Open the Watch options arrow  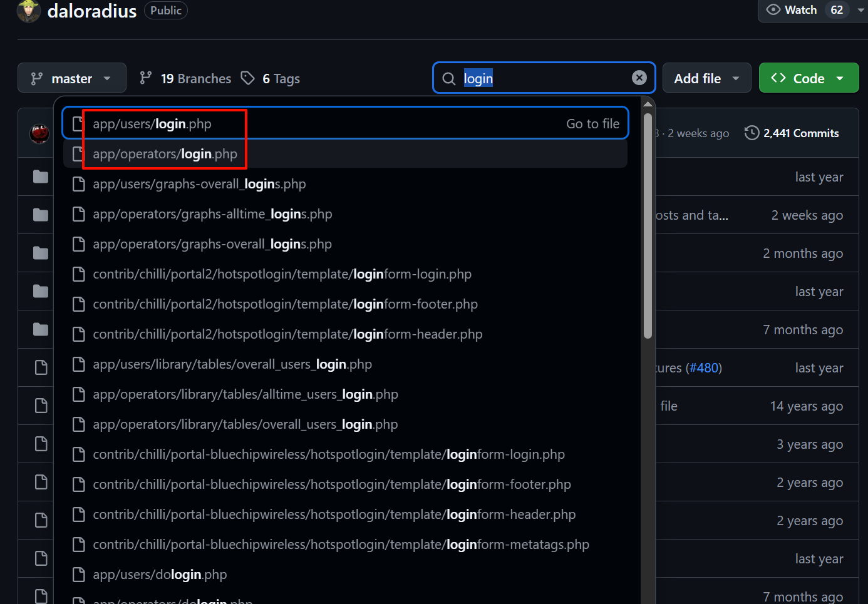coord(860,10)
